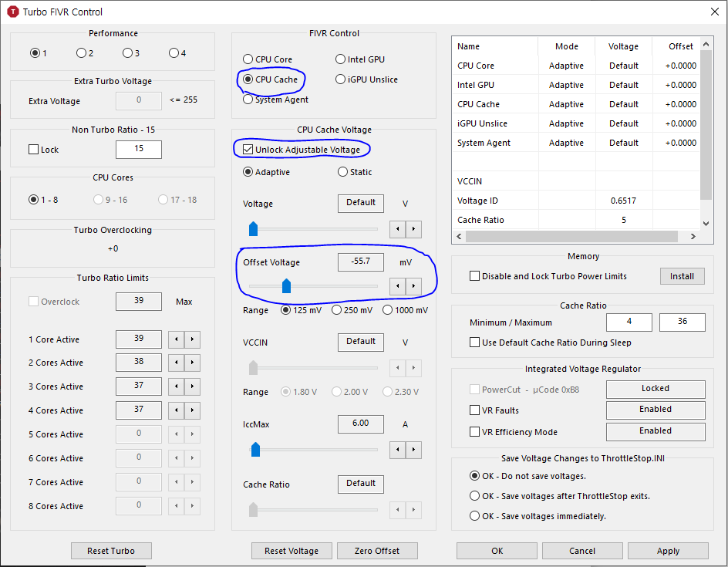Increase Offset Voltage with right arrow
This screenshot has width=728, height=567.
[x=413, y=286]
